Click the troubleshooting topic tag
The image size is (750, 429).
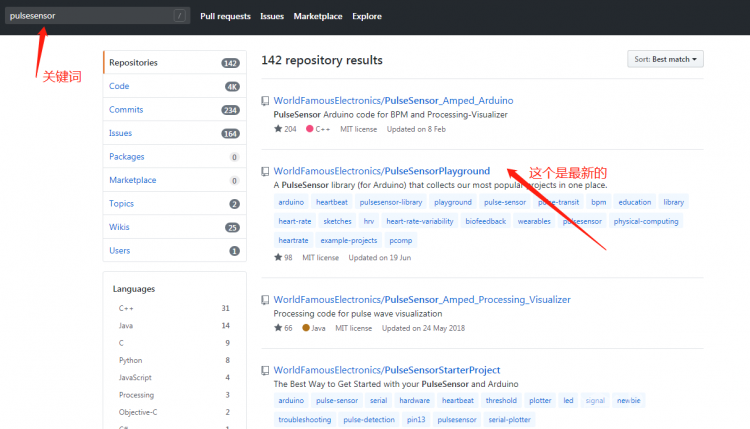pos(305,420)
